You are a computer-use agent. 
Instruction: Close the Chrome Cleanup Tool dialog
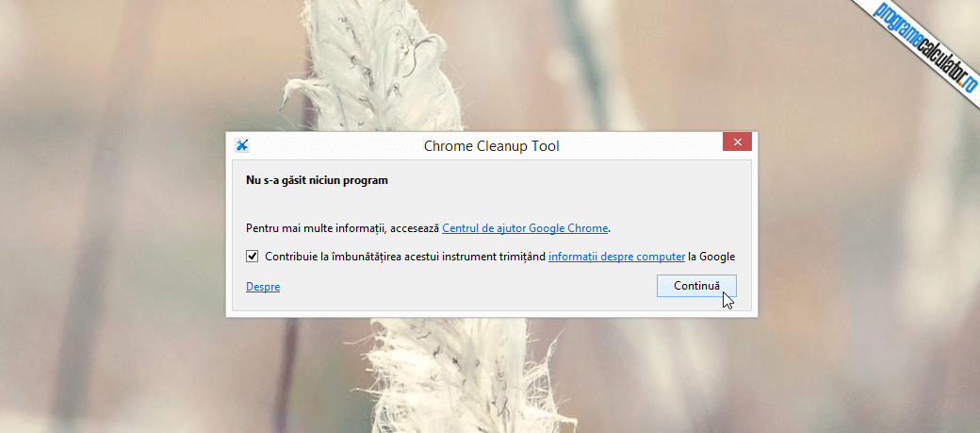[737, 142]
